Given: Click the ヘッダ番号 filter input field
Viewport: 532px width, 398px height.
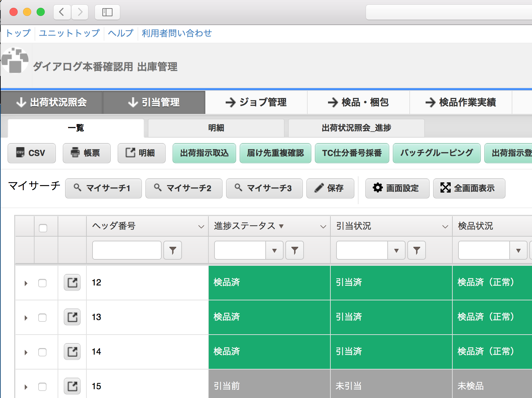Looking at the screenshot, I should (127, 251).
